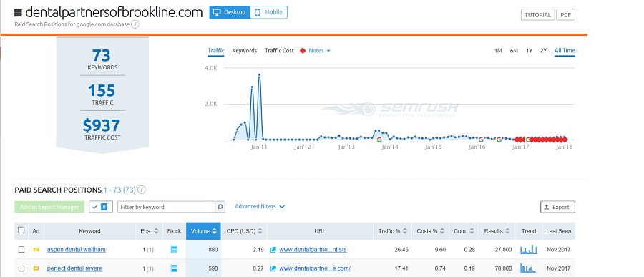Click trend chart for aspen dental waltham
The width and height of the screenshot is (644, 277).
[529, 250]
